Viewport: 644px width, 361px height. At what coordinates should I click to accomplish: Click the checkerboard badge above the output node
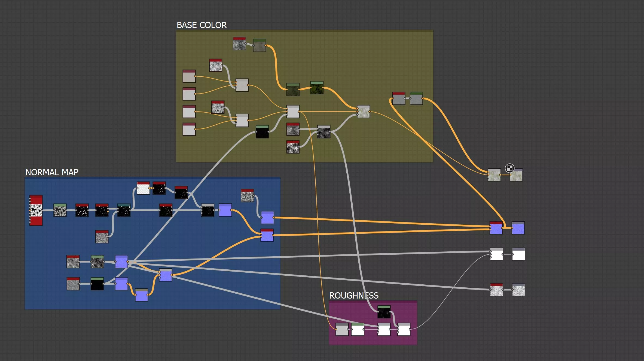tap(509, 168)
